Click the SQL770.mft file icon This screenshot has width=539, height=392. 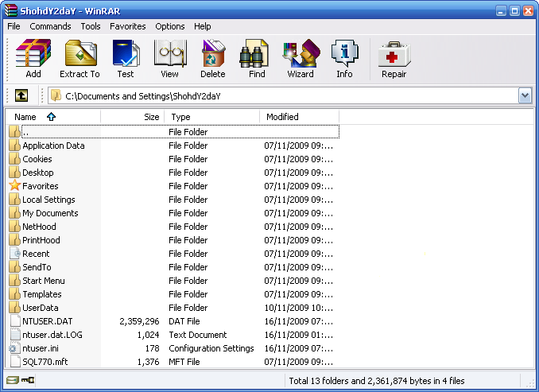(x=15, y=361)
